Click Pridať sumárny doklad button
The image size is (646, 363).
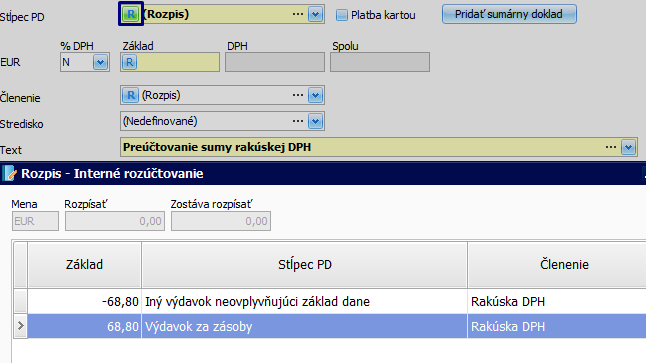(509, 14)
